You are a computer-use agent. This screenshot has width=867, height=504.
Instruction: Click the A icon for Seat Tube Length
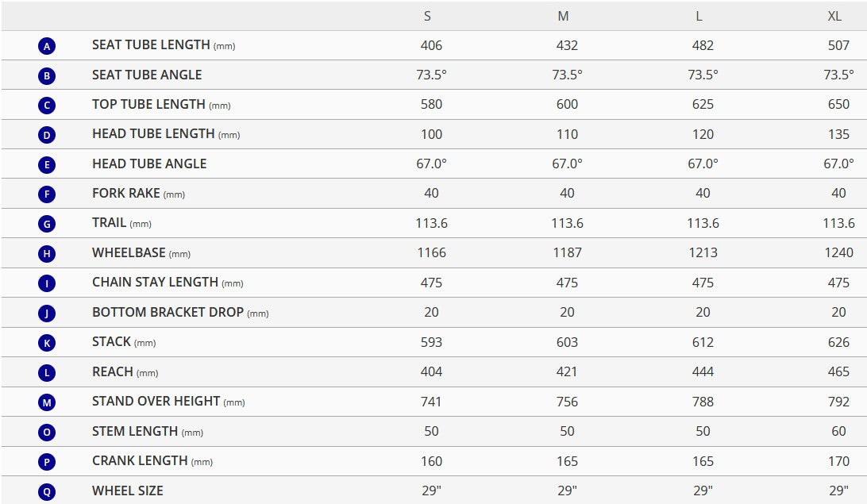tap(46, 46)
